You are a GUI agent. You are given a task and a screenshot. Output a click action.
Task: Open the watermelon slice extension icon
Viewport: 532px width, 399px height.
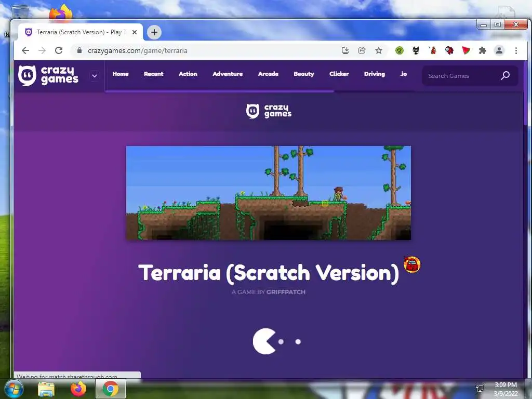pyautogui.click(x=466, y=50)
